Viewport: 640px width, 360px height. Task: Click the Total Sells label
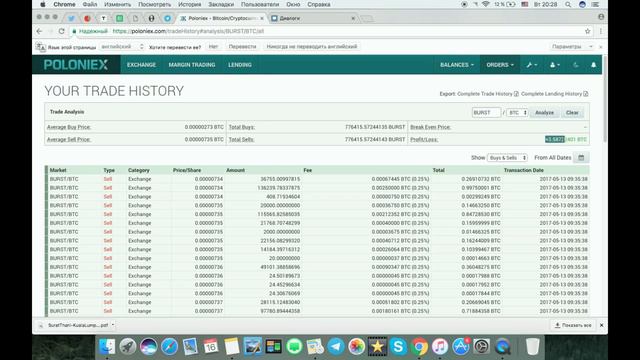coord(241,140)
